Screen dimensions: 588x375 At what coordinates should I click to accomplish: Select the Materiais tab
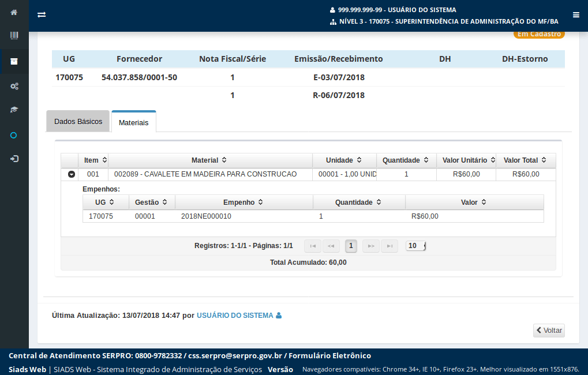[x=133, y=122]
